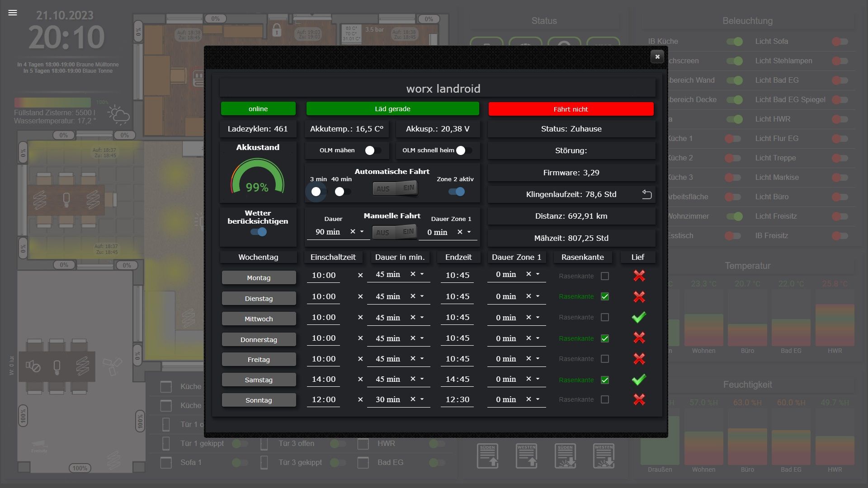Click the Samstag green check Lief icon
Screen dimensions: 868x488
click(x=639, y=380)
